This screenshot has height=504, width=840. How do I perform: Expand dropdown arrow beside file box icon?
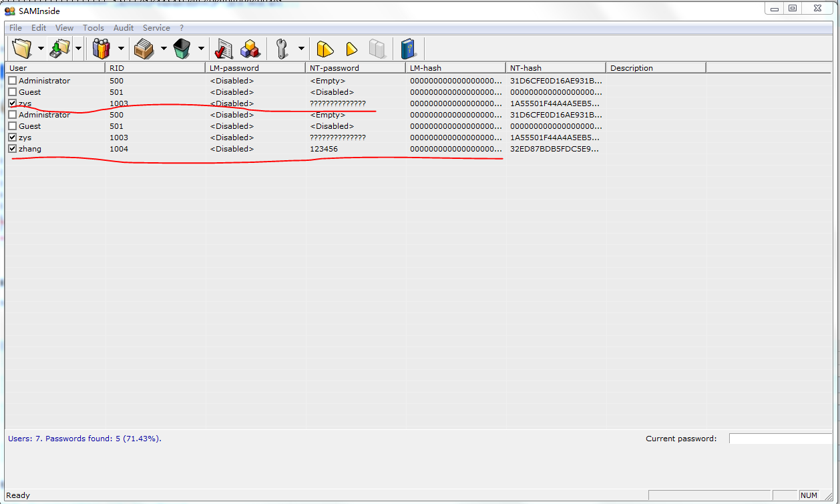point(164,49)
